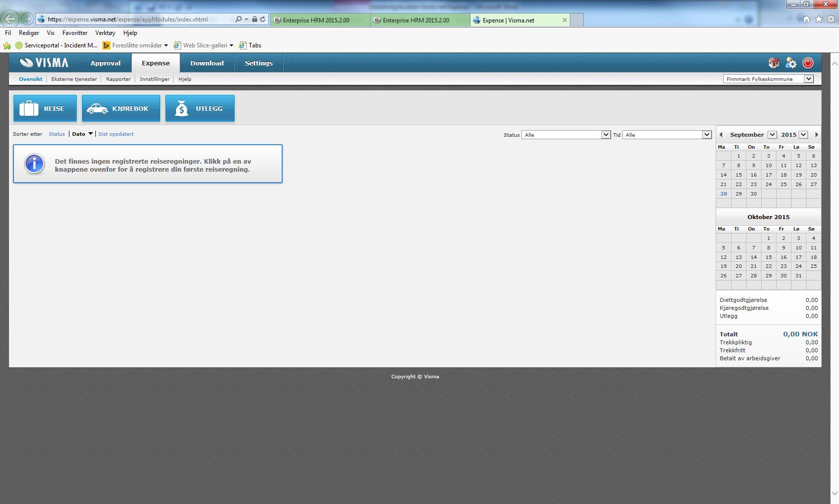Open favorites star icon at top right
This screenshot has width=839, height=504.
(819, 19)
